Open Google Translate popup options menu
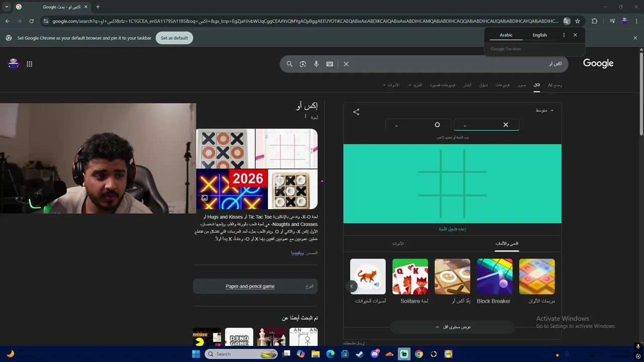This screenshot has width=644, height=362. pyautogui.click(x=563, y=35)
